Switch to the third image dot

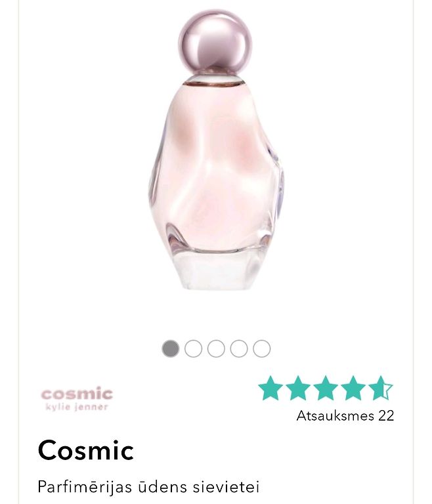216,348
